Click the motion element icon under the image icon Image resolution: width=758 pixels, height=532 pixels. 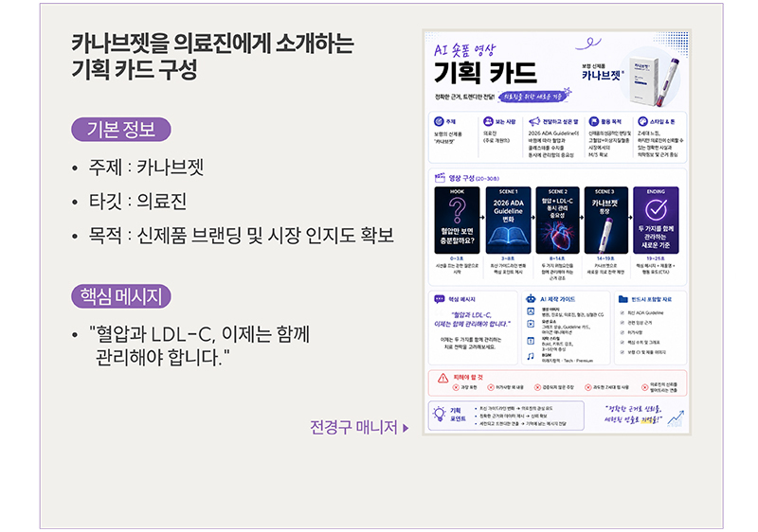tap(531, 324)
